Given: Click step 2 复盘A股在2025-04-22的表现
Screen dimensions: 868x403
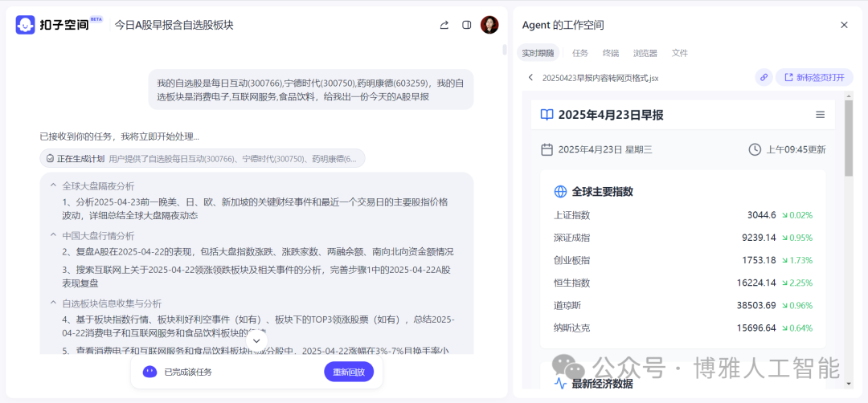Looking at the screenshot, I should click(258, 252).
